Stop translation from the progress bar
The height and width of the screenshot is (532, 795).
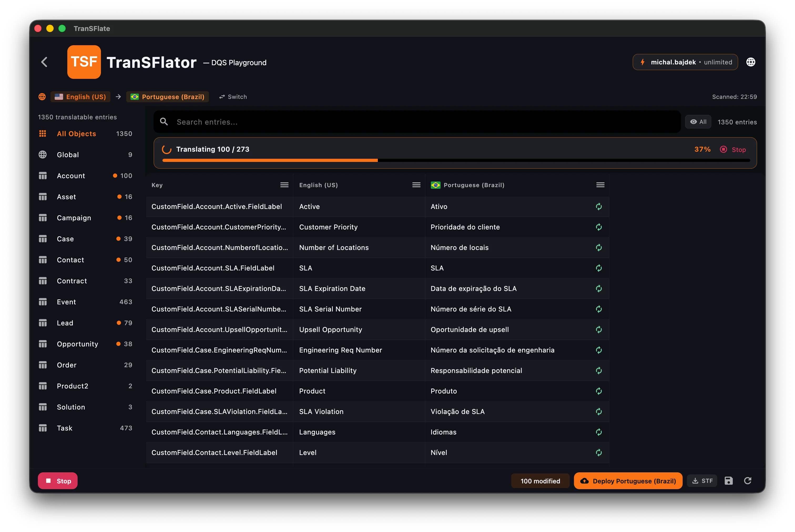click(x=733, y=150)
